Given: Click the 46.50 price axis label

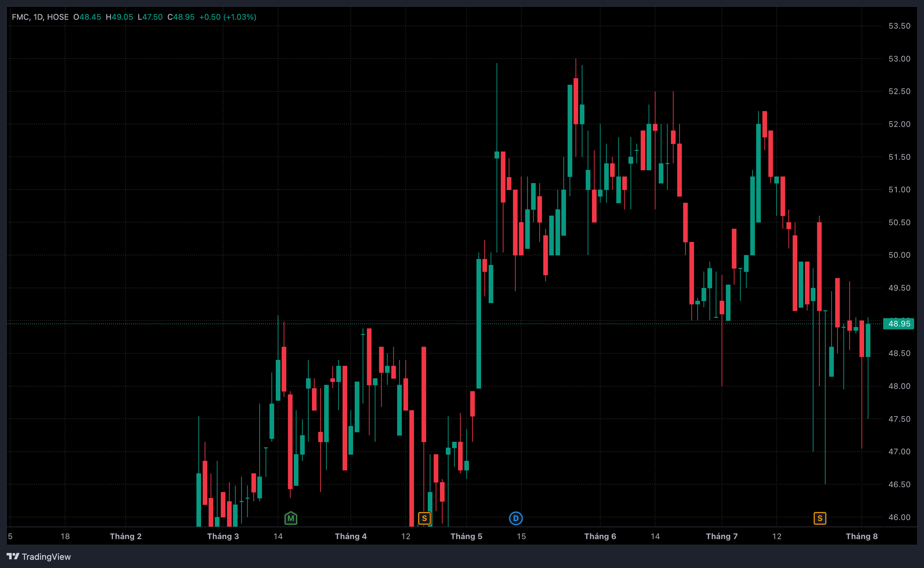Looking at the screenshot, I should (x=899, y=484).
